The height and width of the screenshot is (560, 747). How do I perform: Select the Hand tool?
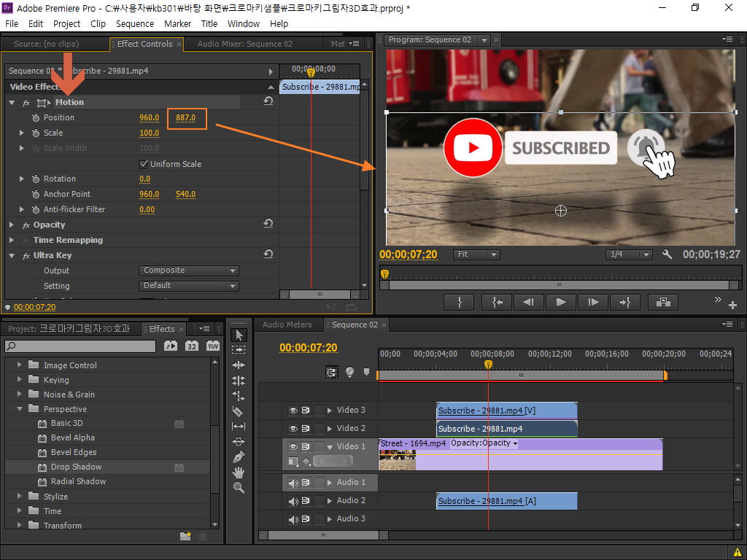pos(239,472)
